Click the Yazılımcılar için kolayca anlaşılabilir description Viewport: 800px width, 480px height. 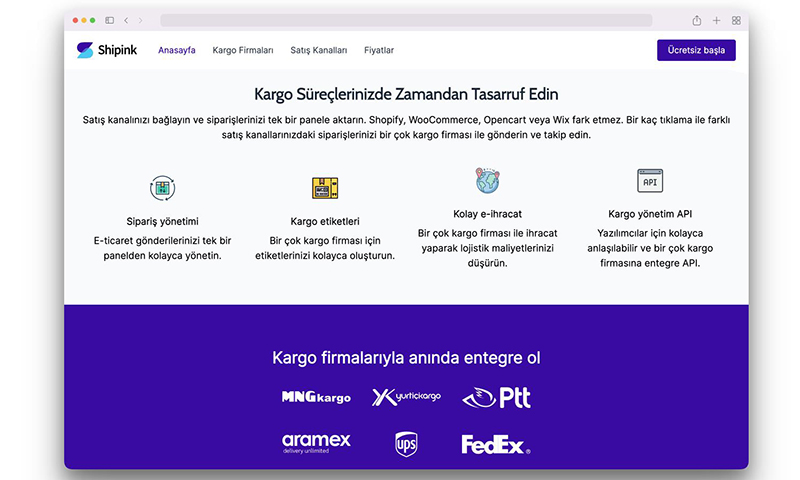point(650,248)
